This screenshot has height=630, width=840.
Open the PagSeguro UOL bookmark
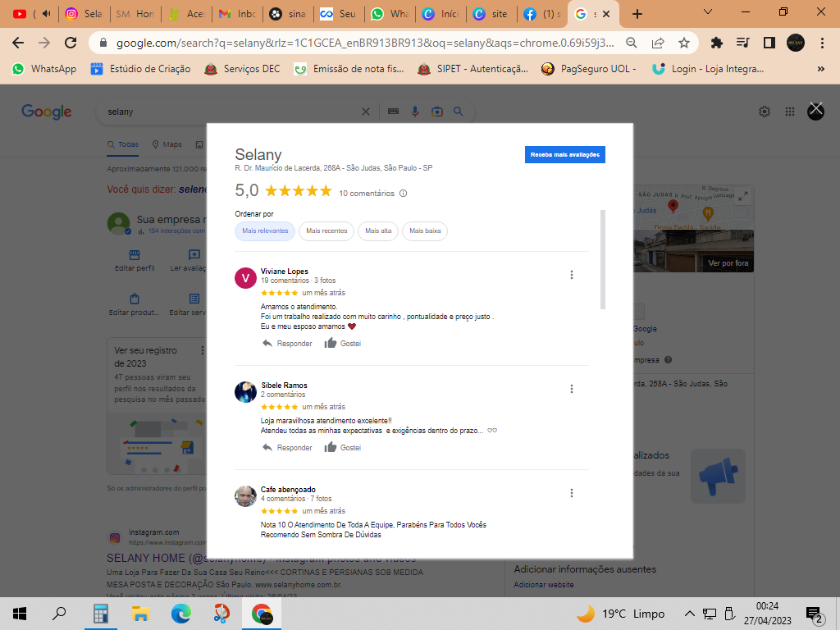click(589, 69)
